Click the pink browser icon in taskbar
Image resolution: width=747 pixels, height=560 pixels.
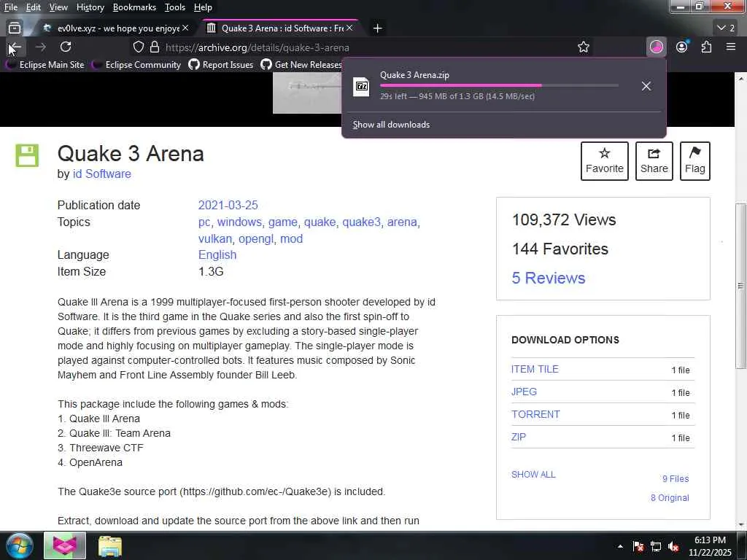[x=65, y=545]
